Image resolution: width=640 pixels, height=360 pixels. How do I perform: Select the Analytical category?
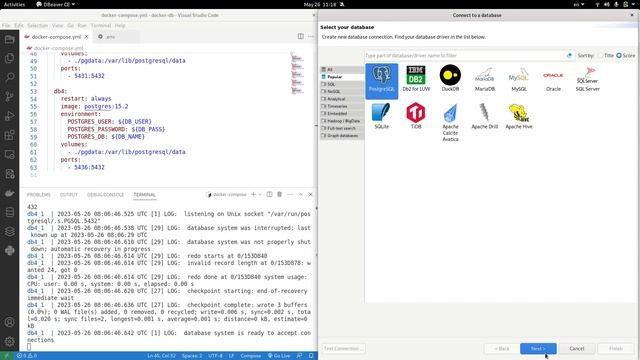tap(342, 99)
